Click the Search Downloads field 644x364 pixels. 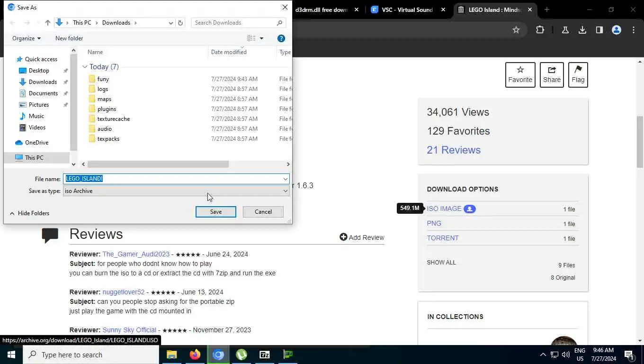tap(239, 23)
